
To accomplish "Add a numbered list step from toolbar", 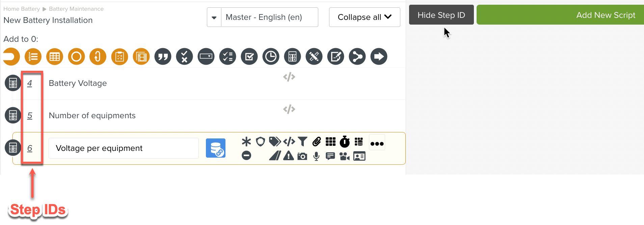I will tap(33, 57).
